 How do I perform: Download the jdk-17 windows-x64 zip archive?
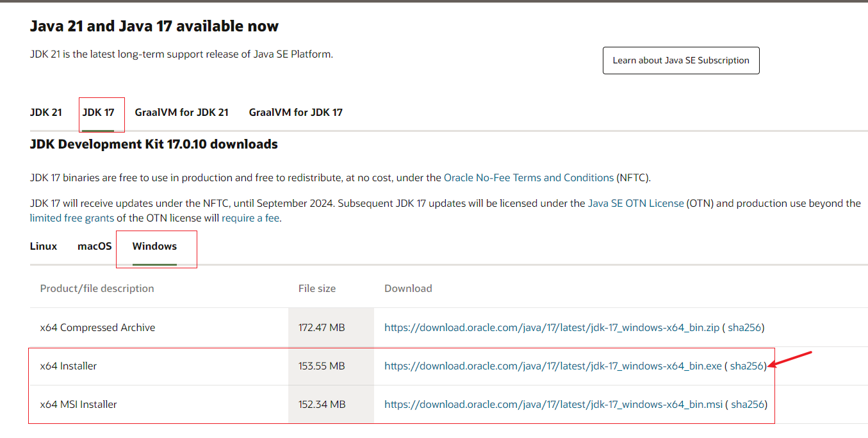[552, 327]
